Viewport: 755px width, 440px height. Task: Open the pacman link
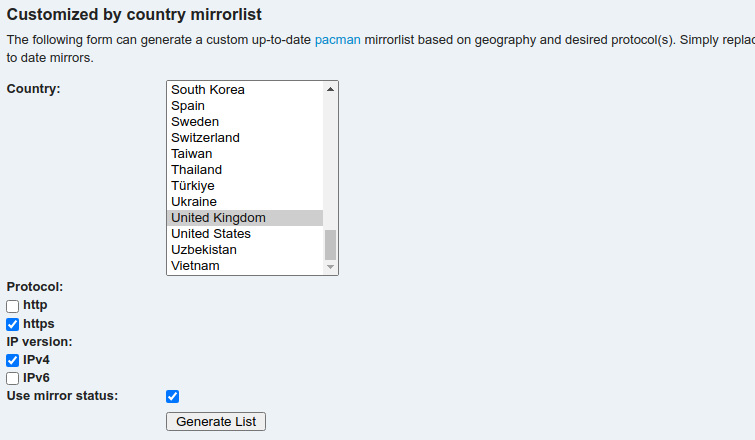tap(337, 40)
